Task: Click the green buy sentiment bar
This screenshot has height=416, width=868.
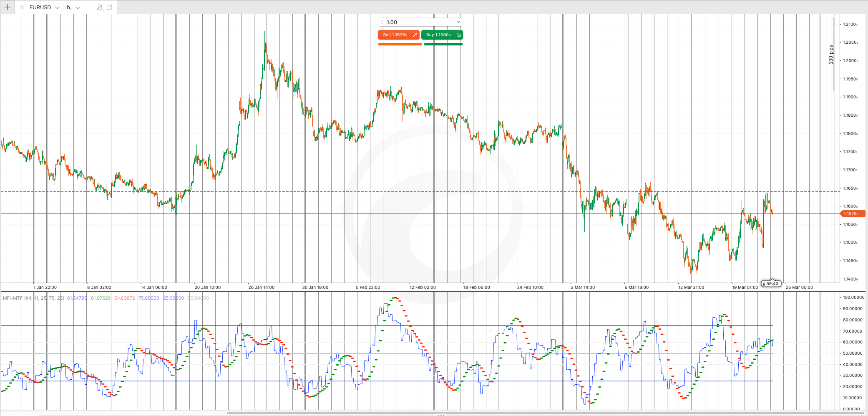Action: tap(443, 44)
